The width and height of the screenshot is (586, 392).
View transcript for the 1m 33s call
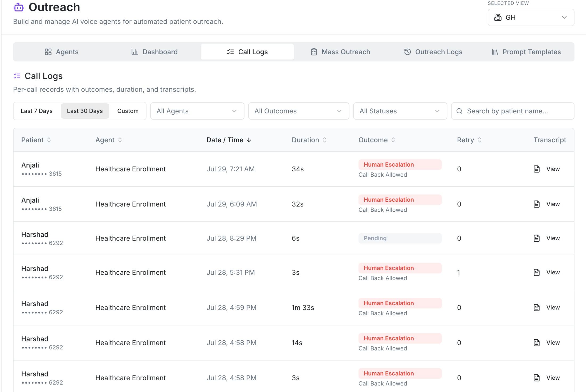553,307
